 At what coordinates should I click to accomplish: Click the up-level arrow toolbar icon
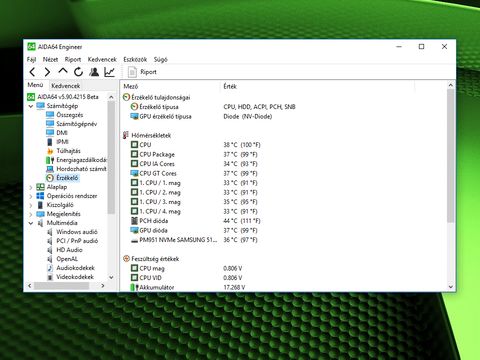[63, 71]
